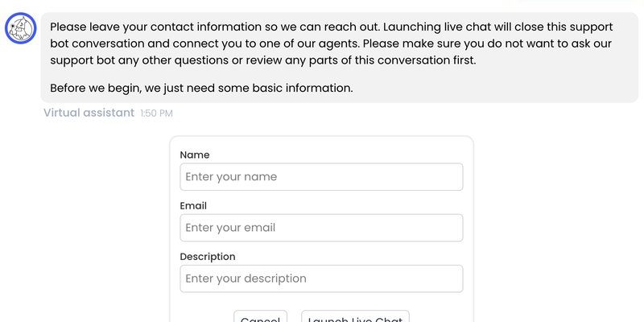Click the "Before we begin" message line
Screen dimensions: 644x322
(x=201, y=89)
